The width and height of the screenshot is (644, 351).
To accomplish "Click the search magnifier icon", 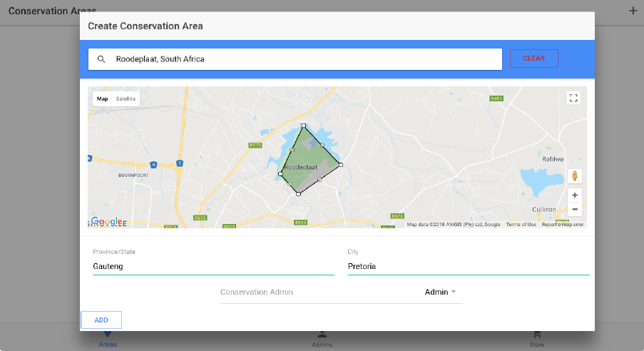I will [101, 59].
